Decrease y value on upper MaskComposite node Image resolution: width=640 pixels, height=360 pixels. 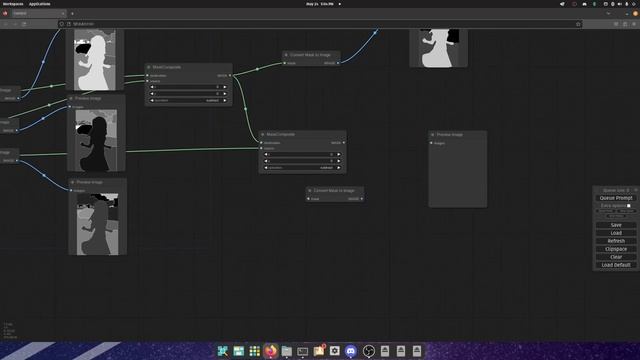pos(152,93)
